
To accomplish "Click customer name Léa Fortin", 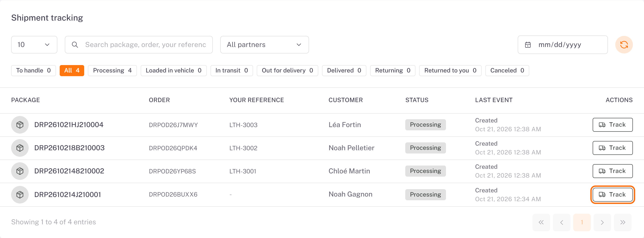I will coord(344,125).
